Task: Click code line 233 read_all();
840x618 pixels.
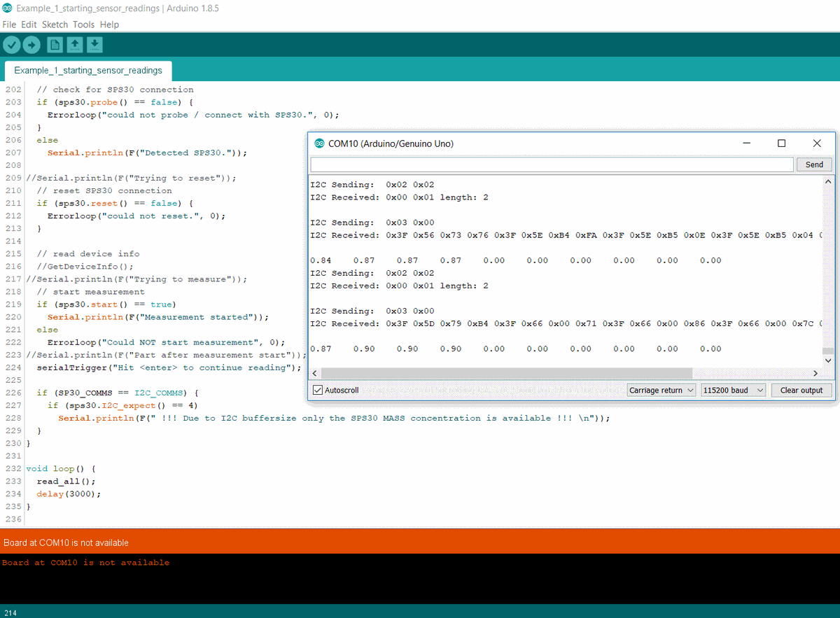Action: (x=66, y=482)
